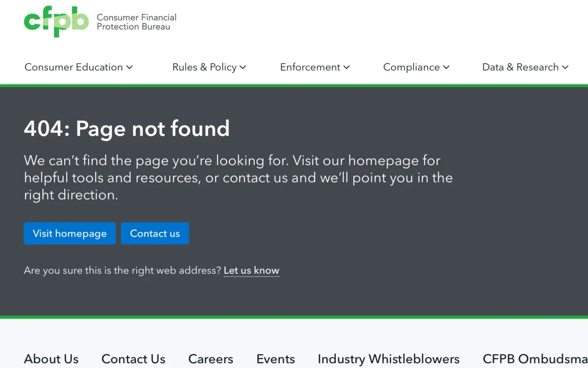Click the chevron next to Consumer Education

pyautogui.click(x=129, y=67)
